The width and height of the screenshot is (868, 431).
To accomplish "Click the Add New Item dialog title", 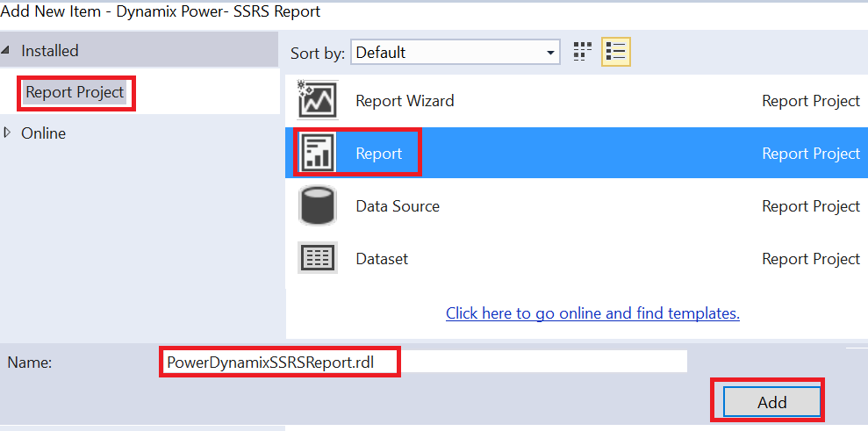I will (x=161, y=11).
